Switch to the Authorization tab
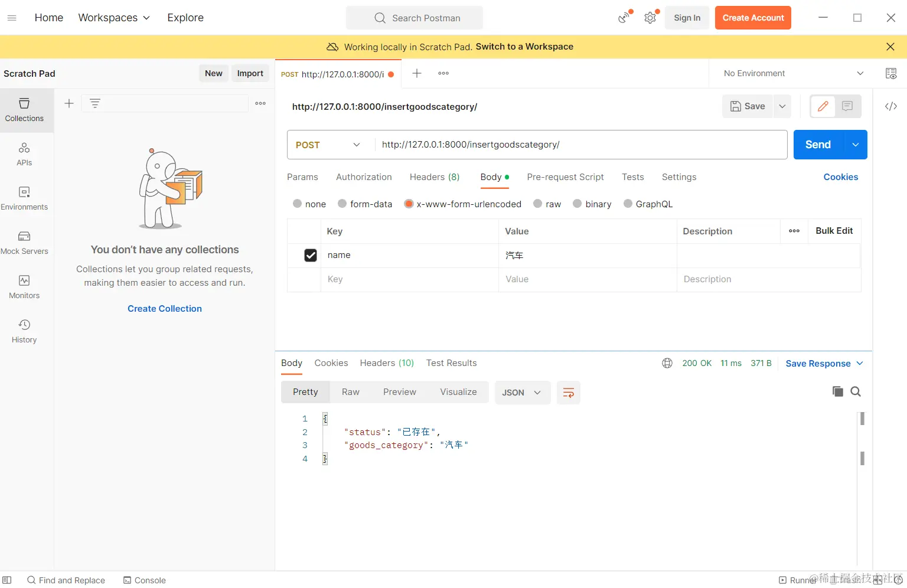The width and height of the screenshot is (907, 588). pos(364,177)
